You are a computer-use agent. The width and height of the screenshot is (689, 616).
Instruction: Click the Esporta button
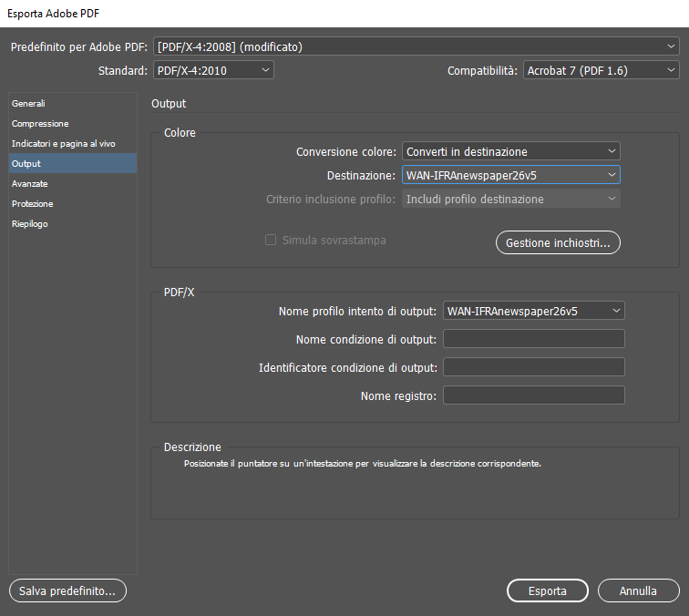pyautogui.click(x=548, y=591)
